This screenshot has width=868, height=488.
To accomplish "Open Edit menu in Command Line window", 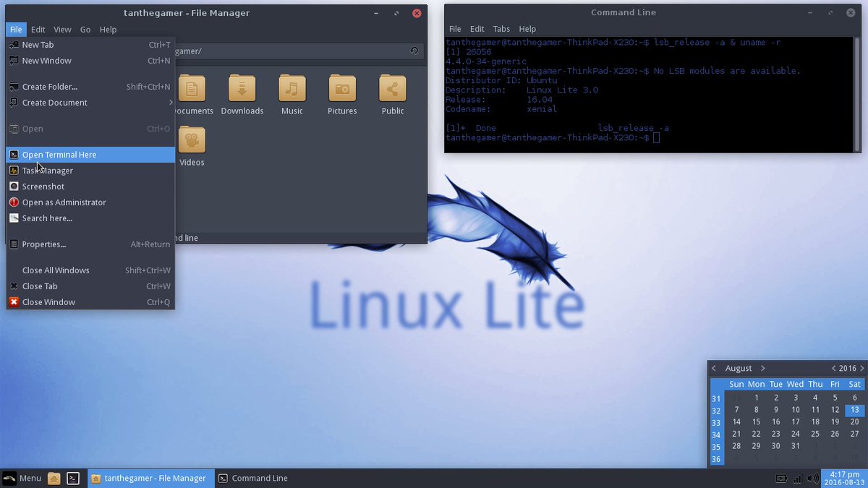I will 477,29.
